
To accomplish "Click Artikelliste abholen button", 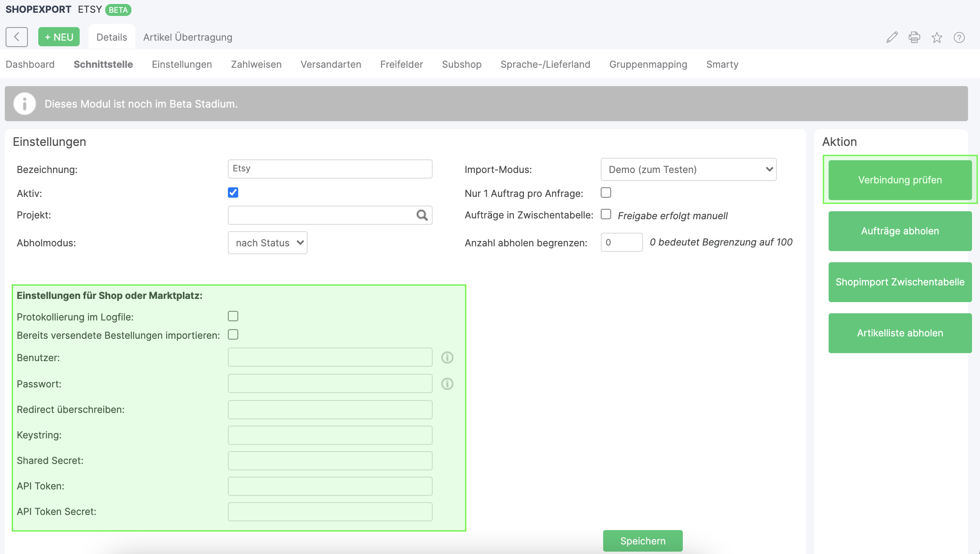I will (x=900, y=333).
